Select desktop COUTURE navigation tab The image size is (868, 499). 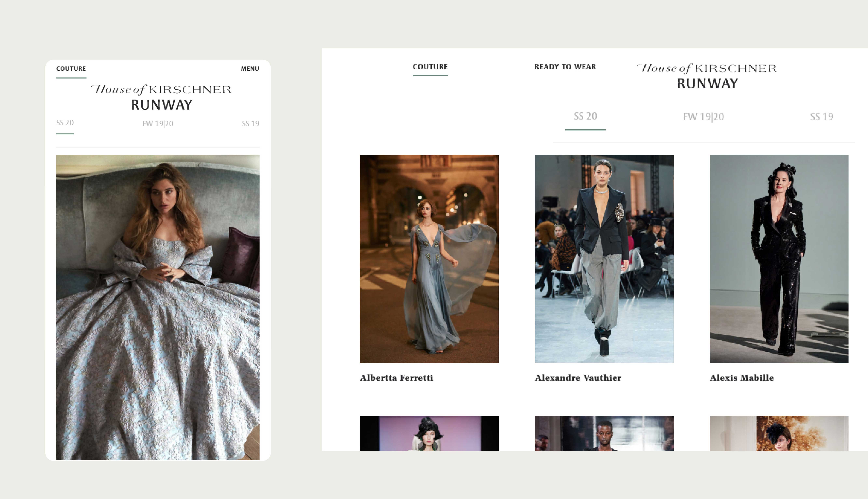pos(430,67)
